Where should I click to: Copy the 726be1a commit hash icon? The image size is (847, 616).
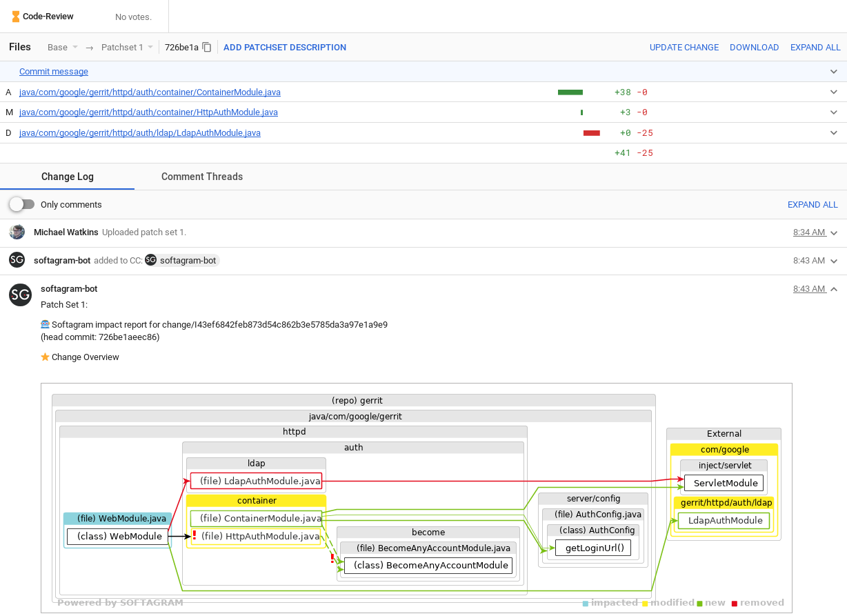[207, 48]
